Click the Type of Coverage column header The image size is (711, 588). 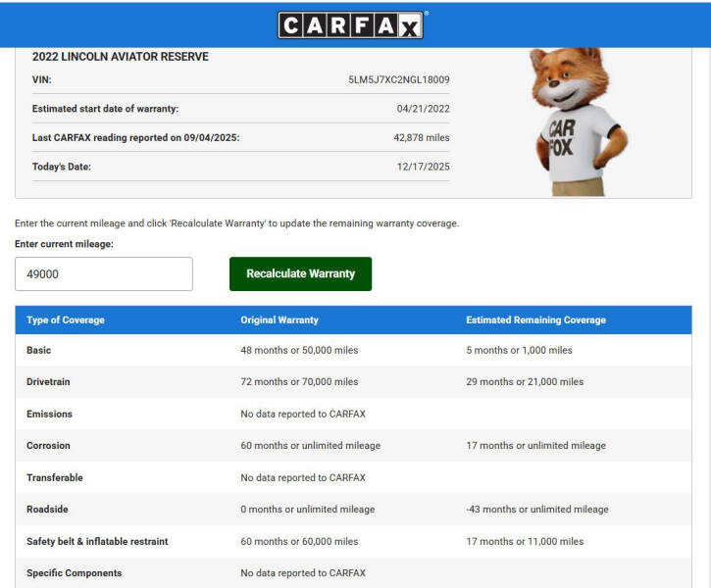(66, 320)
